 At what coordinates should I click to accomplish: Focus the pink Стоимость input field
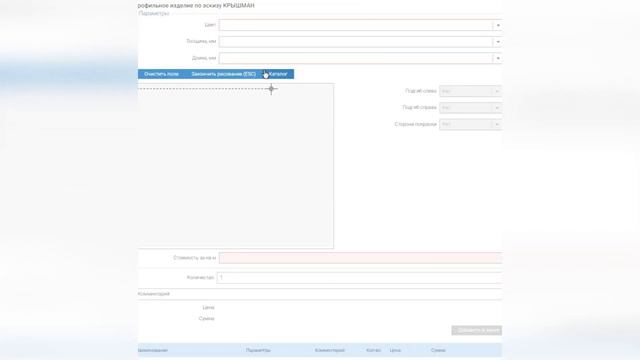click(360, 258)
